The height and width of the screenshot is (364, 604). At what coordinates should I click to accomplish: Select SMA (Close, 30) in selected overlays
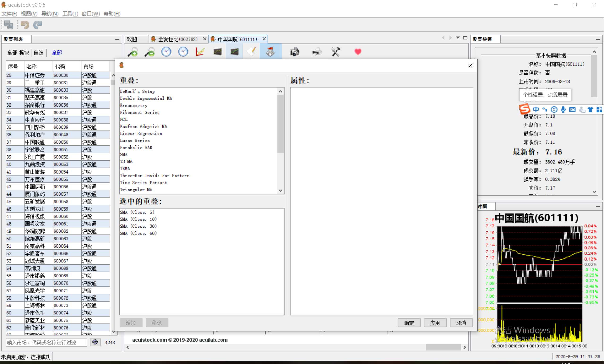138,226
